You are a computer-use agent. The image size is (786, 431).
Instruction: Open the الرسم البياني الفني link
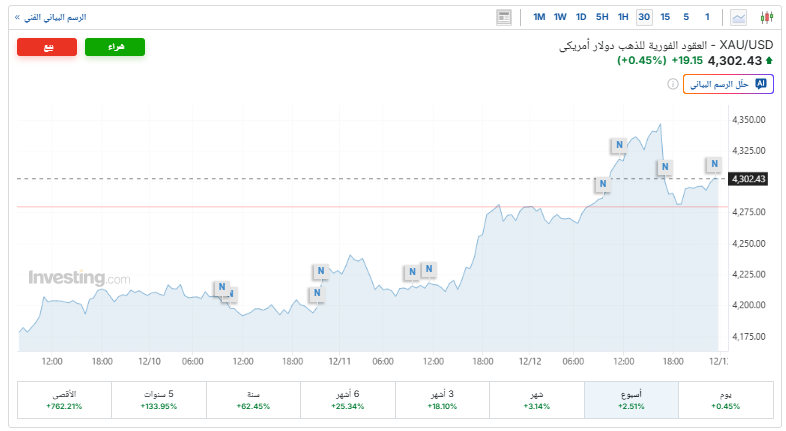(50, 17)
